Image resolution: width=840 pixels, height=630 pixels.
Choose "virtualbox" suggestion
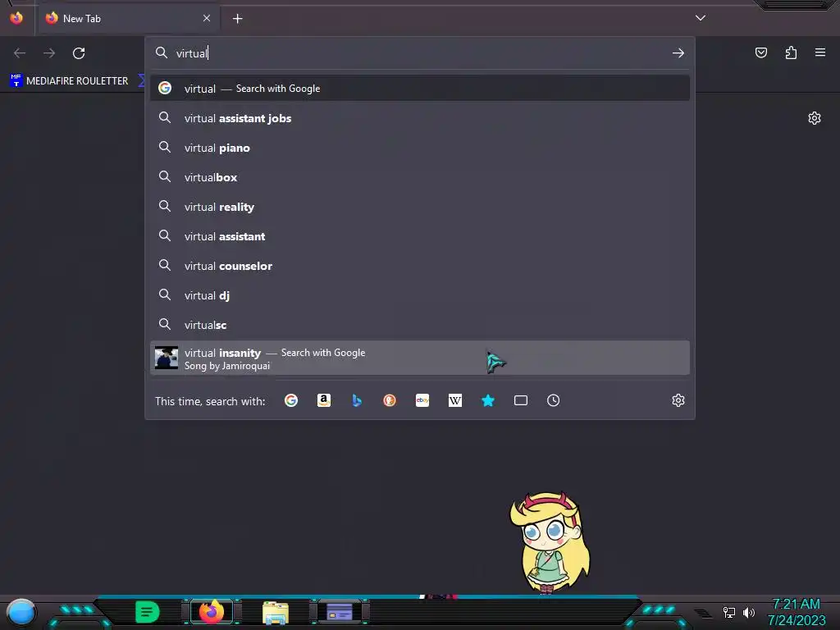[420, 177]
